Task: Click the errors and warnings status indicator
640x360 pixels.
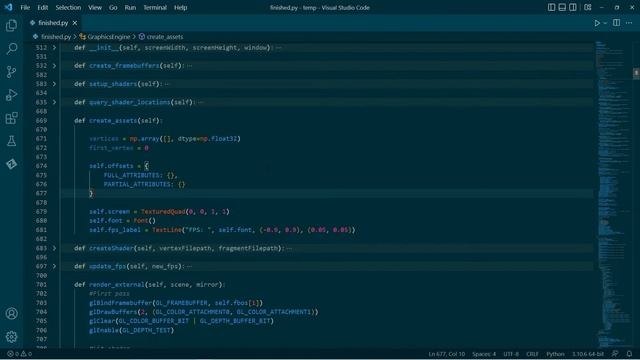Action: [x=20, y=354]
